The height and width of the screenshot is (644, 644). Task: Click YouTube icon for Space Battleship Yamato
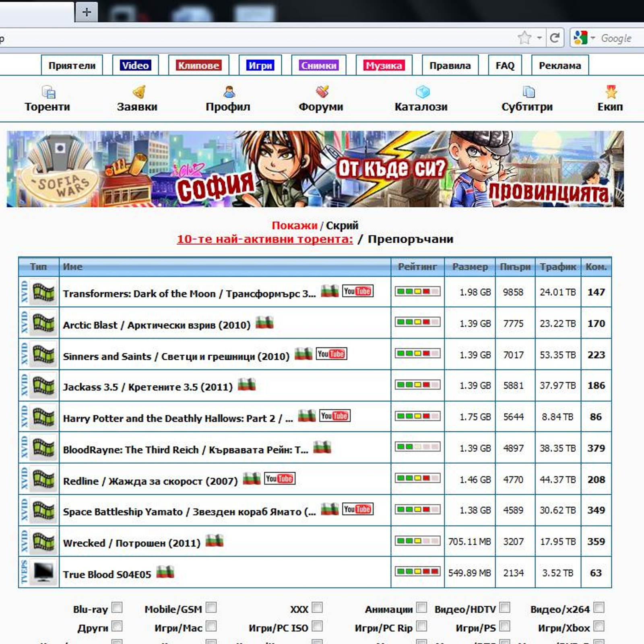pyautogui.click(x=358, y=509)
